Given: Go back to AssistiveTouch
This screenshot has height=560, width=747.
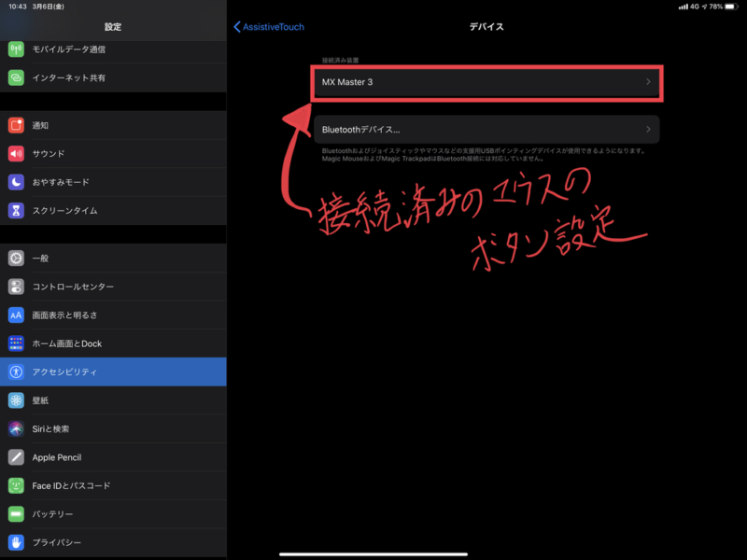Looking at the screenshot, I should click(x=269, y=27).
